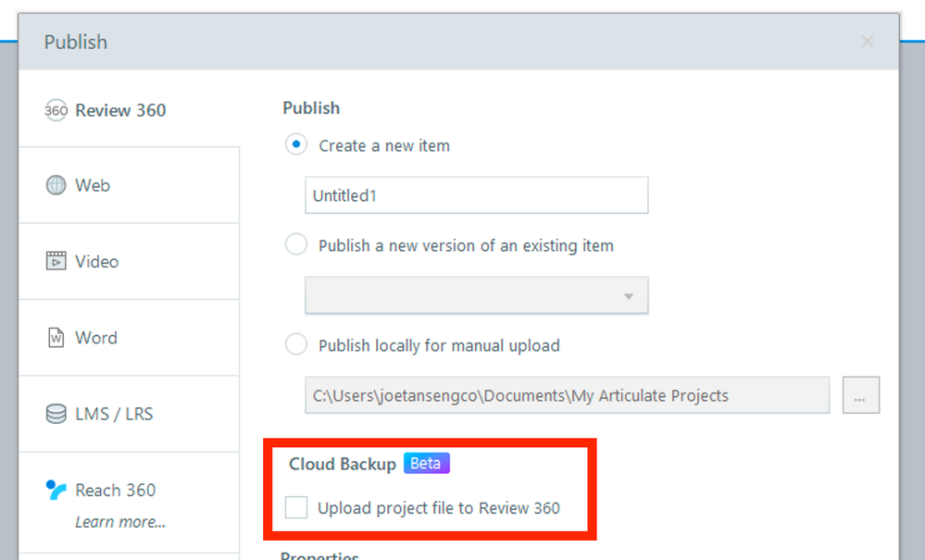
Task: Select the Create a new item option
Action: tap(296, 145)
